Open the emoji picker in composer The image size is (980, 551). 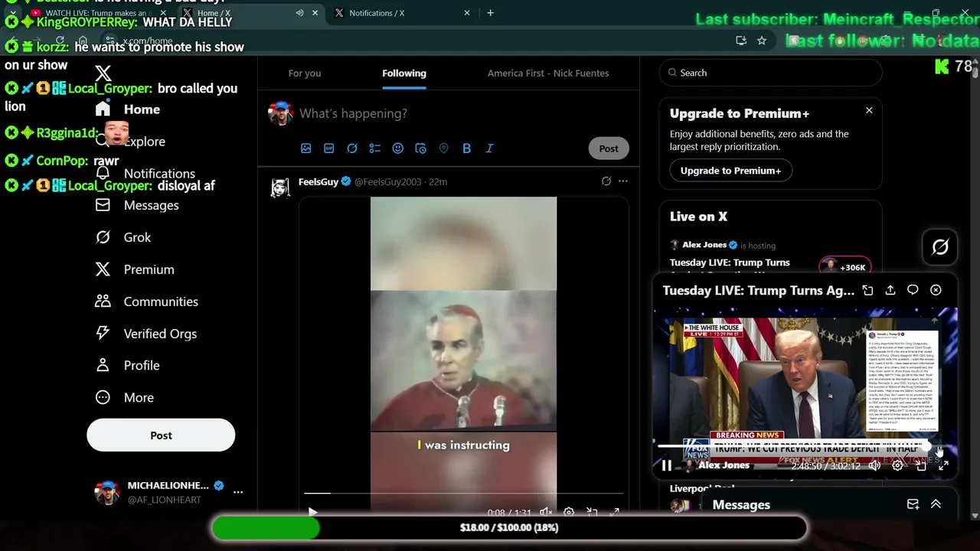pos(398,148)
